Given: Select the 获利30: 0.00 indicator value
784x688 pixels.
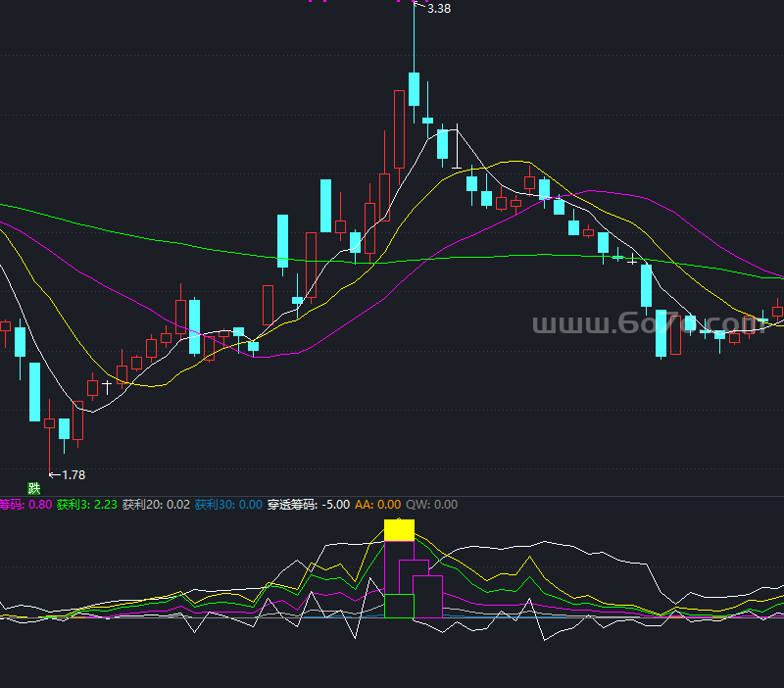Looking at the screenshot, I should [x=228, y=505].
